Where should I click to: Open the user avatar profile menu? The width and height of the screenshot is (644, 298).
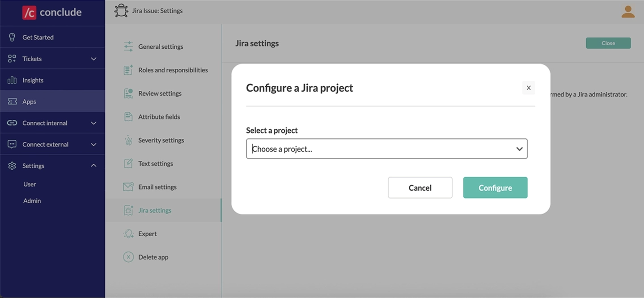(x=628, y=12)
